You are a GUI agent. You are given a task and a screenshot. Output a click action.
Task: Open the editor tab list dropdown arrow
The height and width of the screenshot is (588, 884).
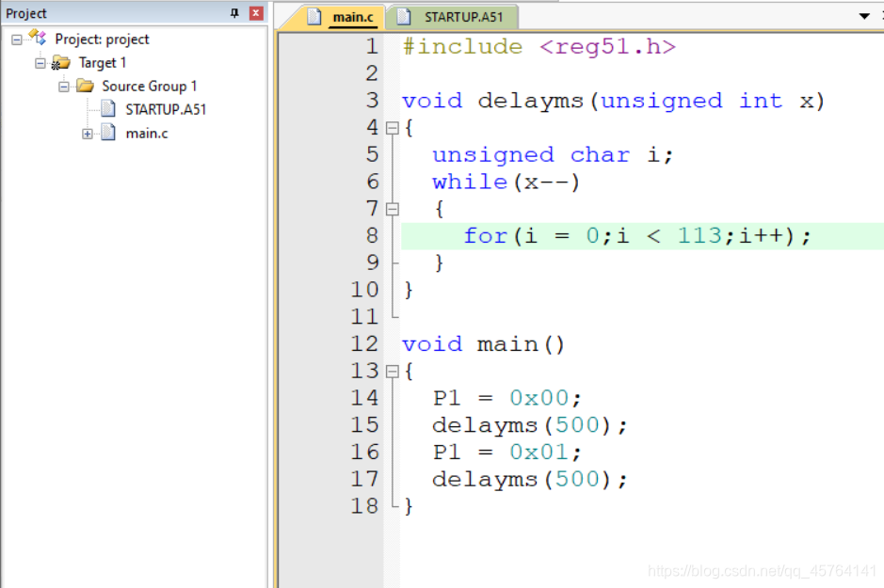click(x=864, y=16)
